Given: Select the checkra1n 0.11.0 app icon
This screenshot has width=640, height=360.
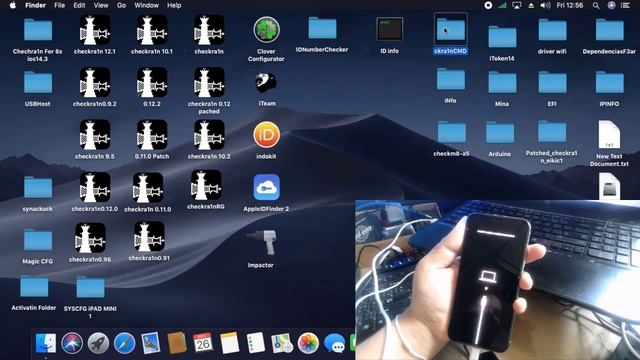Looking at the screenshot, I should (x=148, y=187).
